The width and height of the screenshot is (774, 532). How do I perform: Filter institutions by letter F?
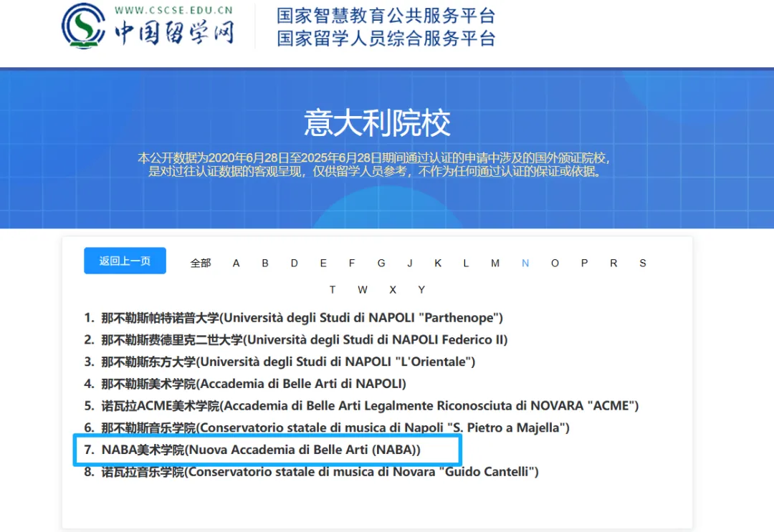pyautogui.click(x=352, y=263)
